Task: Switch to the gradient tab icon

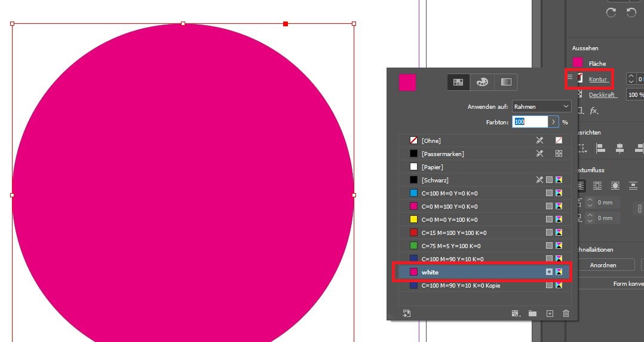Action: click(505, 82)
